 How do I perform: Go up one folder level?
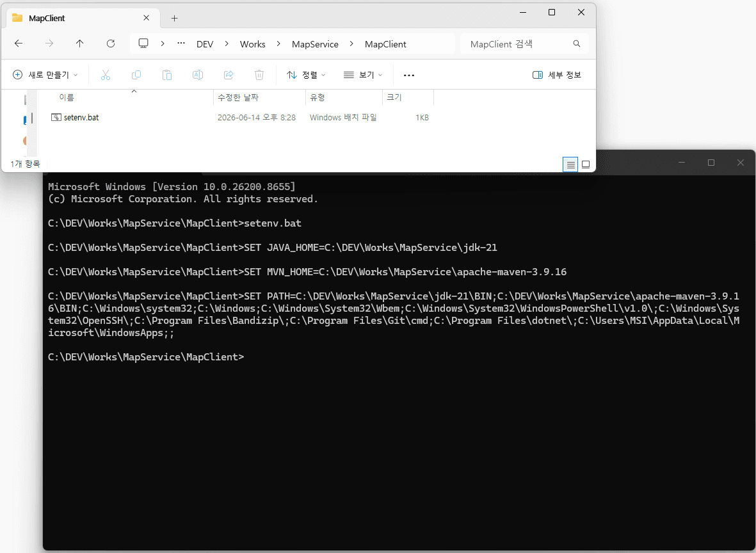point(80,44)
